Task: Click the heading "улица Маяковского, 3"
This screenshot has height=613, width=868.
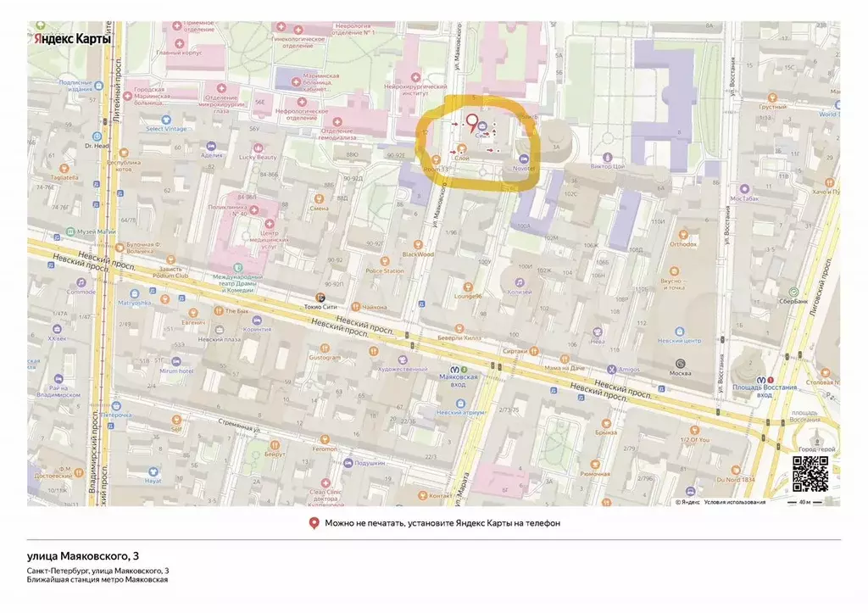Action: 83,555
